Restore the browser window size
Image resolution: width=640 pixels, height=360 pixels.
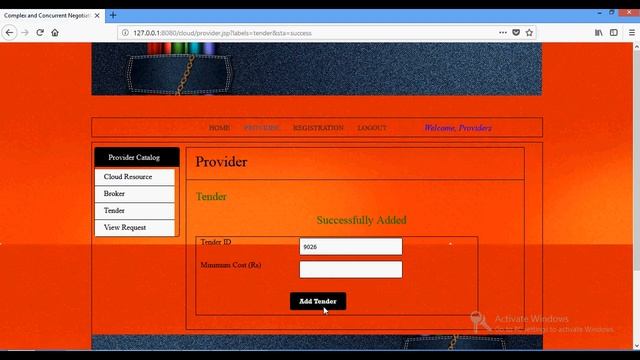(x=611, y=13)
